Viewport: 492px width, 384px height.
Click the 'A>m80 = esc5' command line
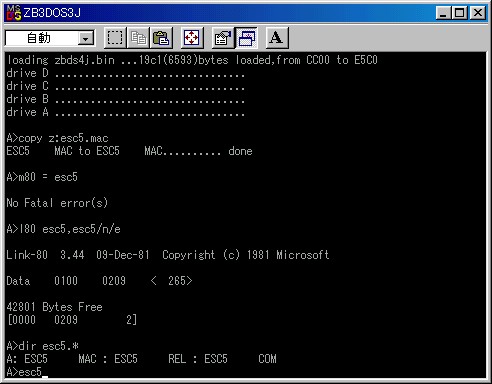click(42, 177)
